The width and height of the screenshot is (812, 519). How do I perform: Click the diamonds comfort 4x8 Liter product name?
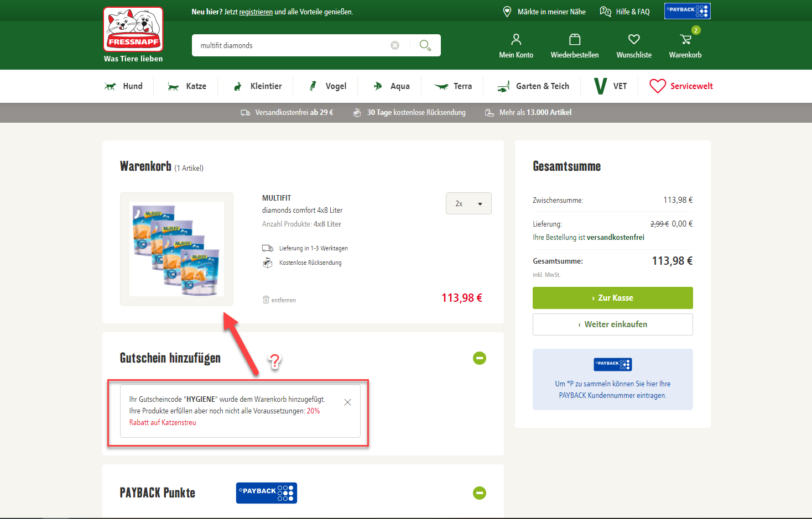coord(302,210)
